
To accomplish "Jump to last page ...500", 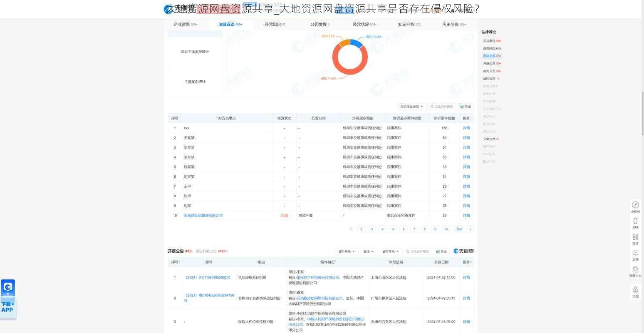I will [x=458, y=229].
